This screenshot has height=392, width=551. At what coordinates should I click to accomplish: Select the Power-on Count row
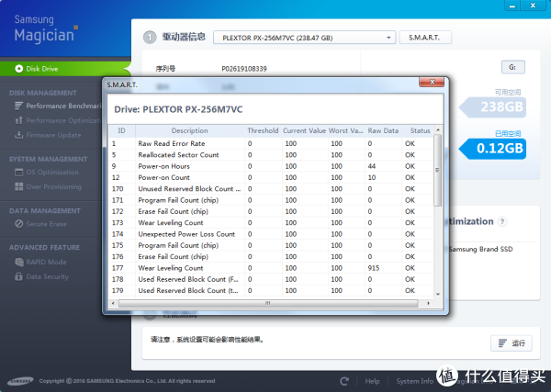click(x=271, y=177)
